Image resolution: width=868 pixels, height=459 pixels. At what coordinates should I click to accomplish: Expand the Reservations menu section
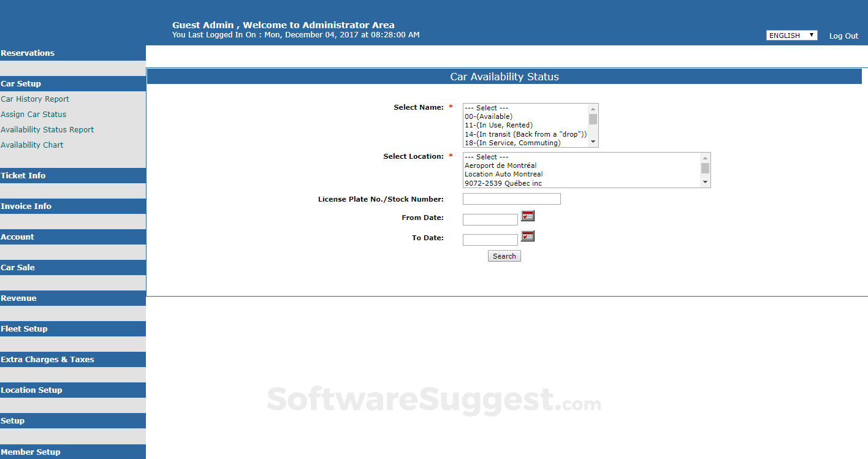(28, 53)
